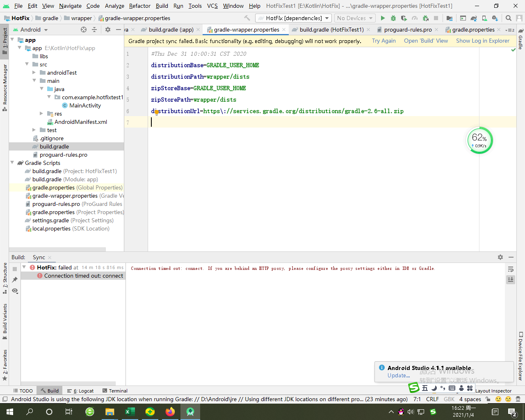Collapse the HotFix: failed build node

pos(24,267)
